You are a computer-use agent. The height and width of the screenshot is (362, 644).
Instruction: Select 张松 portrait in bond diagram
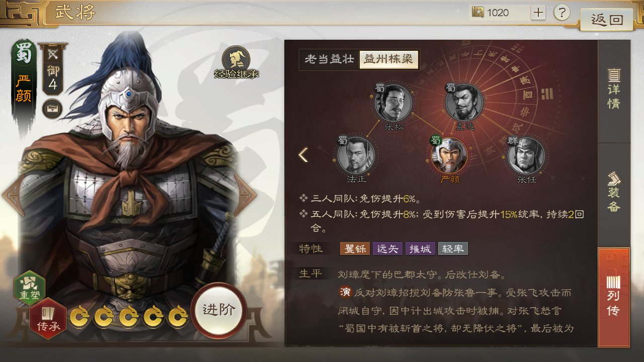tap(393, 103)
